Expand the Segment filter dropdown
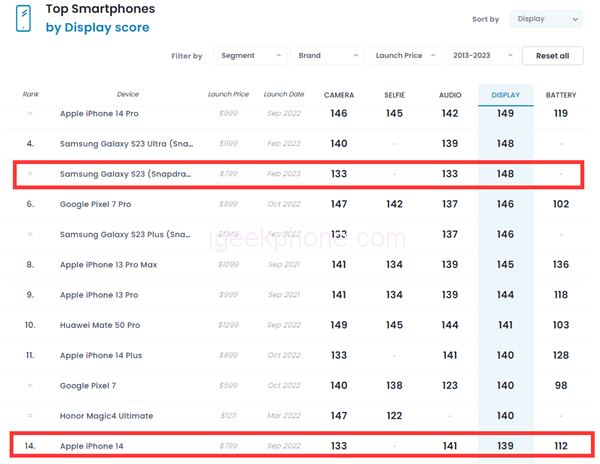Image resolution: width=600 pixels, height=464 pixels. (x=248, y=56)
